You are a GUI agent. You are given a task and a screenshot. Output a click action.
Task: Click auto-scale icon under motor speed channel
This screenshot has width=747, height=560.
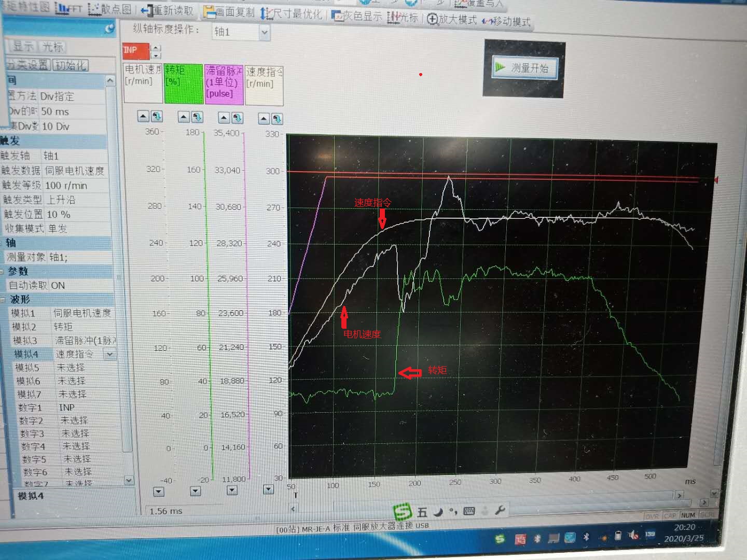click(x=157, y=117)
